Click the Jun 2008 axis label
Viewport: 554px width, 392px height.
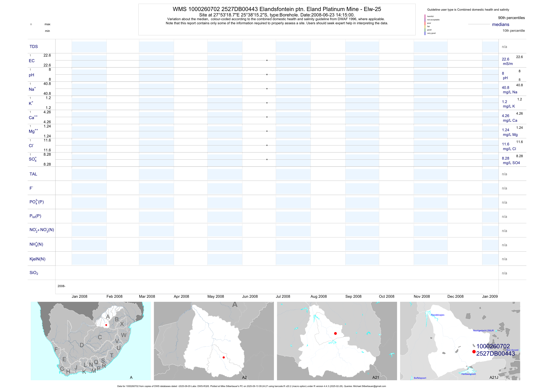(250, 296)
